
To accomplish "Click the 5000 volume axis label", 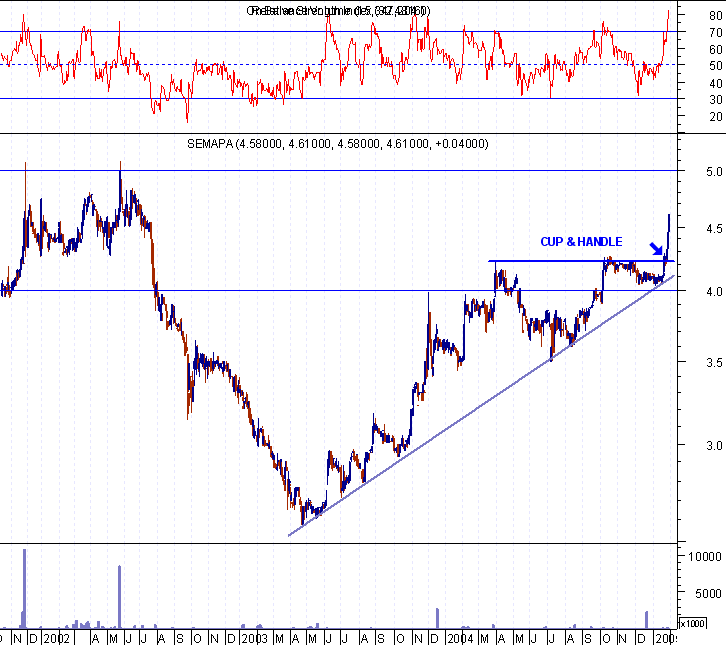I will tap(708, 594).
